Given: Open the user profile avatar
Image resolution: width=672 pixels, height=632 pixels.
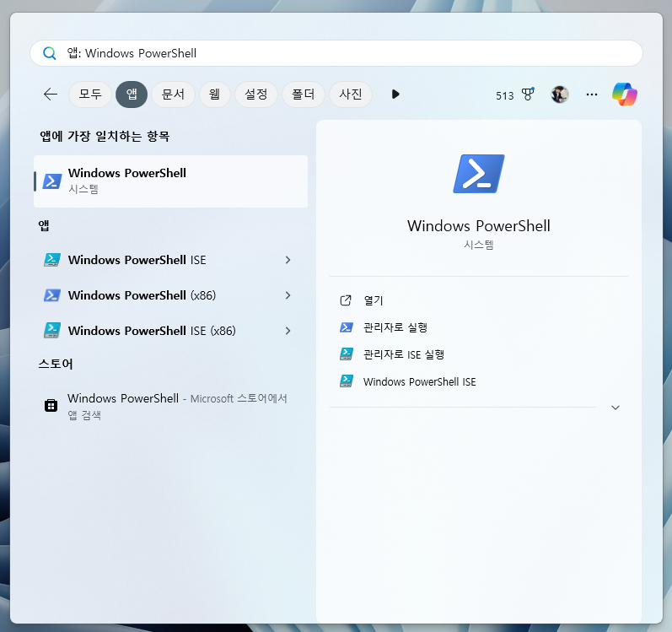Looking at the screenshot, I should 560,95.
